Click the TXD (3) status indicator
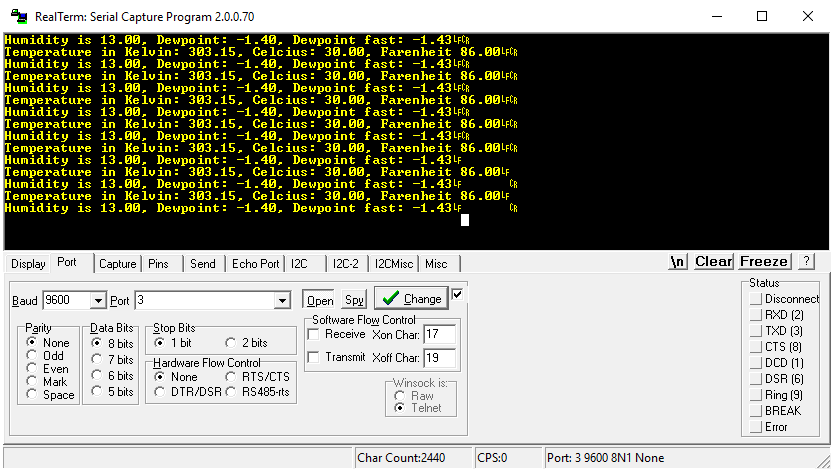The image size is (836, 476). (x=756, y=331)
